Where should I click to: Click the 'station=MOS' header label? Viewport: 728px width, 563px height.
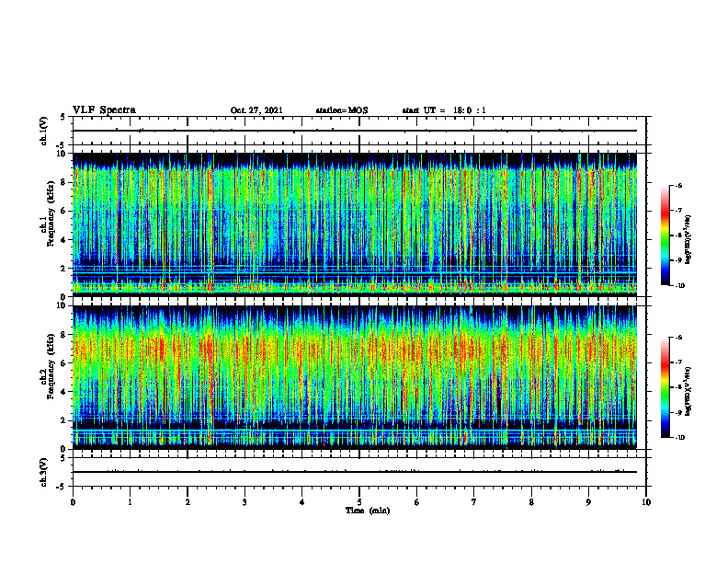[x=342, y=110]
